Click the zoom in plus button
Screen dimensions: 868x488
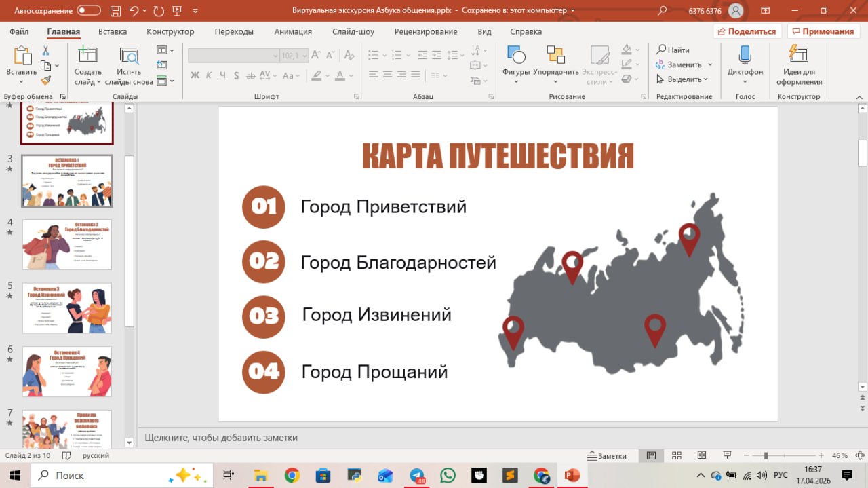click(x=821, y=455)
